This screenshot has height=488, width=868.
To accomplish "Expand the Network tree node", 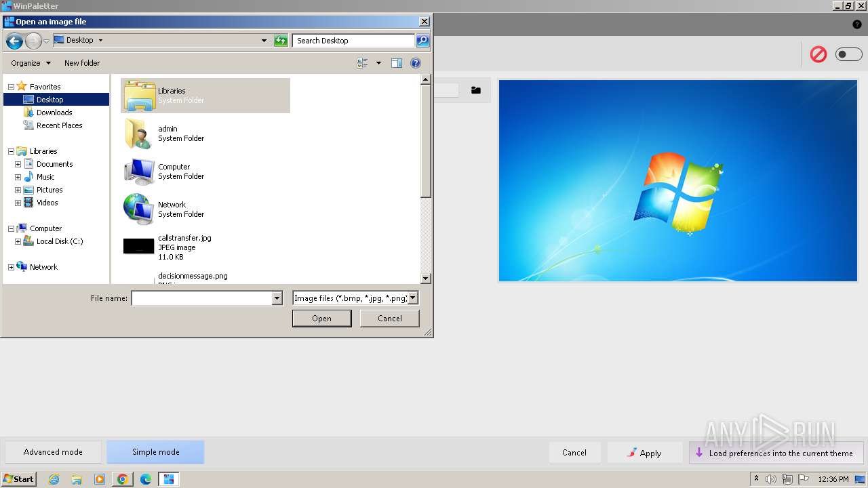I will [x=11, y=267].
